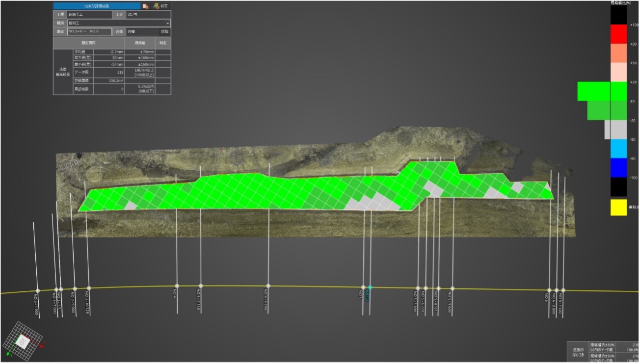Click the NO.6 station node on alignment
The image size is (640, 364).
point(550,290)
